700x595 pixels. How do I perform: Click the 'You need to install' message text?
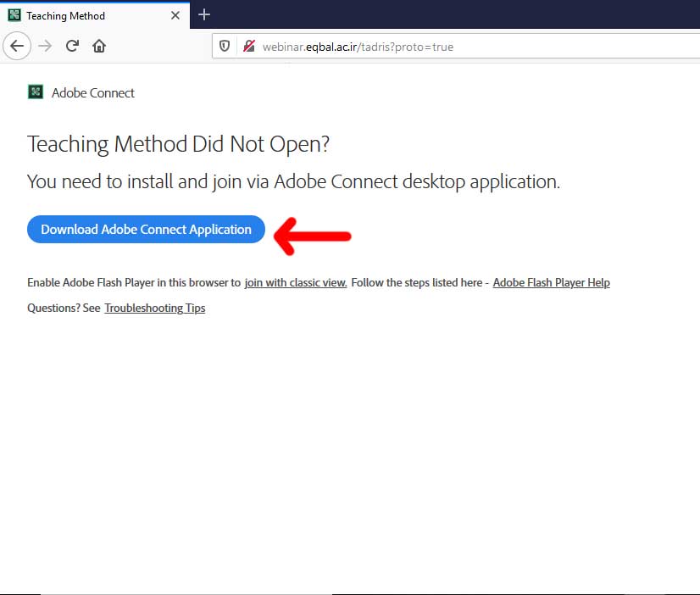click(293, 181)
